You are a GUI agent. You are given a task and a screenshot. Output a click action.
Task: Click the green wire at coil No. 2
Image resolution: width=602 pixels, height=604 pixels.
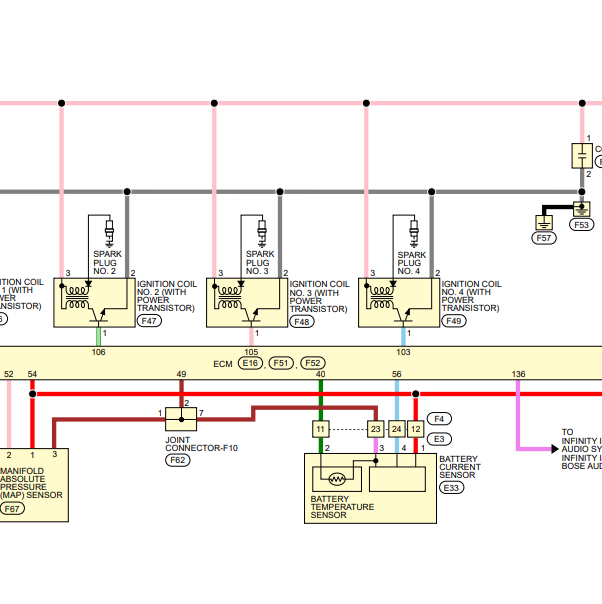pos(99,337)
